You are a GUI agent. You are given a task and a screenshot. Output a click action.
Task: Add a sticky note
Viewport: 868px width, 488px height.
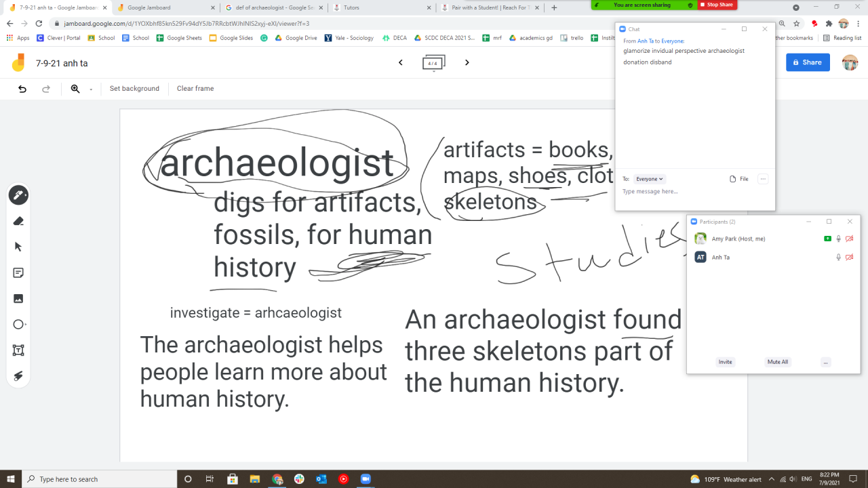[18, 272]
